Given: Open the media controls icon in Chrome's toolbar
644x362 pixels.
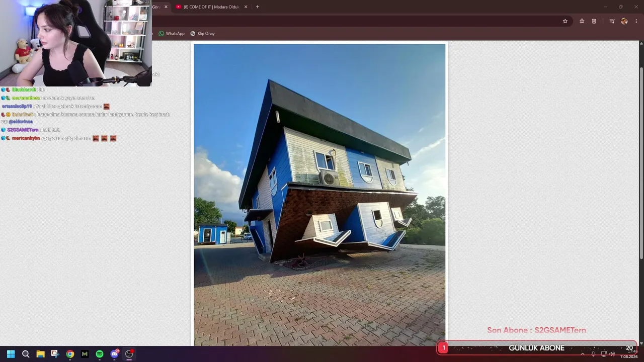Looking at the screenshot, I should coord(612,21).
